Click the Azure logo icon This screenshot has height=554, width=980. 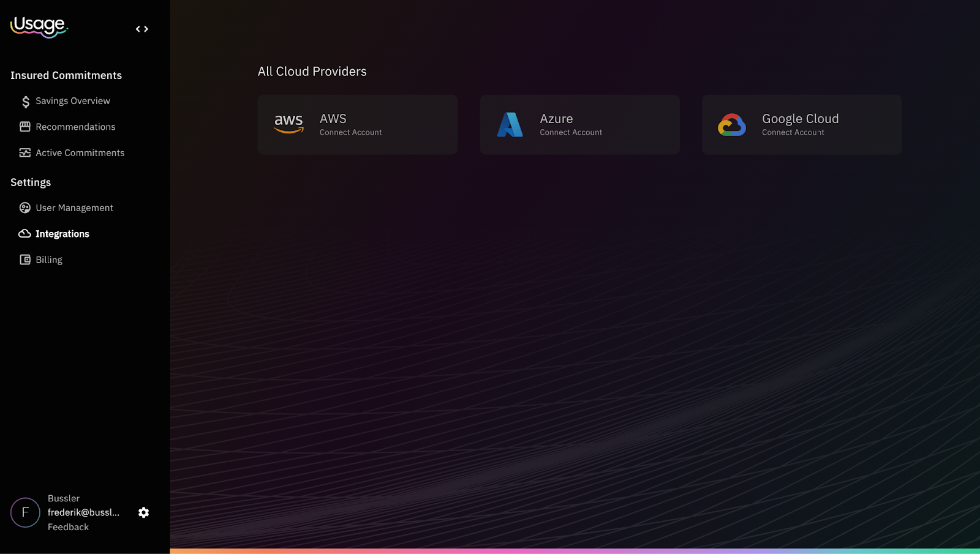(x=510, y=124)
